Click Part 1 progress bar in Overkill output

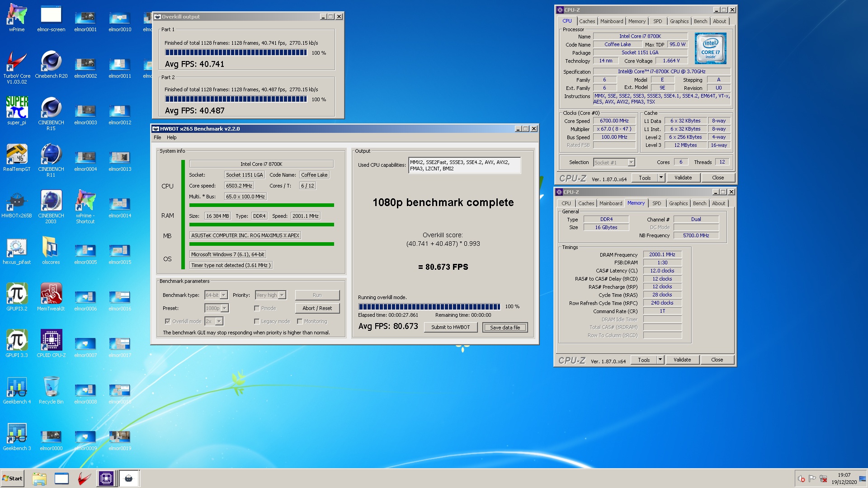[x=236, y=53]
